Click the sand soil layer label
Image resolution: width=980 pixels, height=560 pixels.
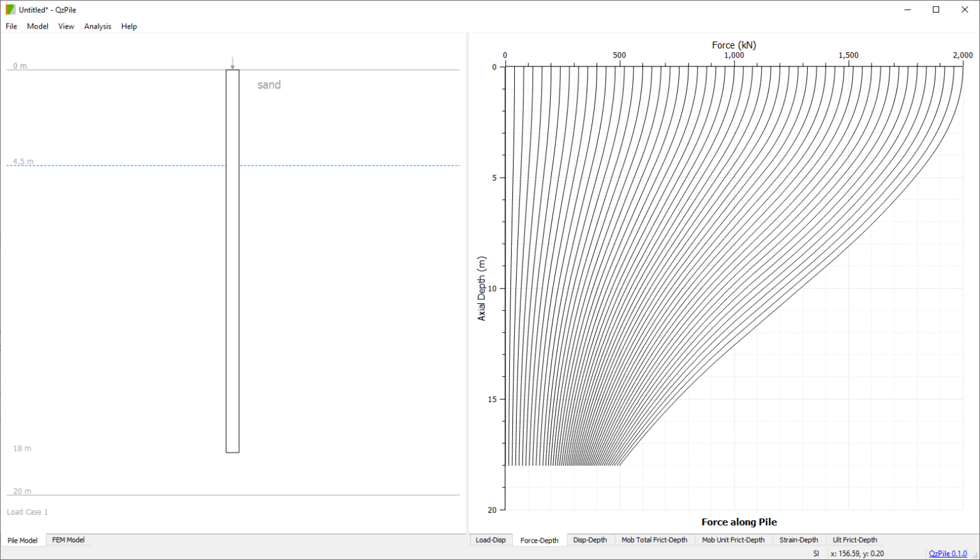click(x=269, y=85)
